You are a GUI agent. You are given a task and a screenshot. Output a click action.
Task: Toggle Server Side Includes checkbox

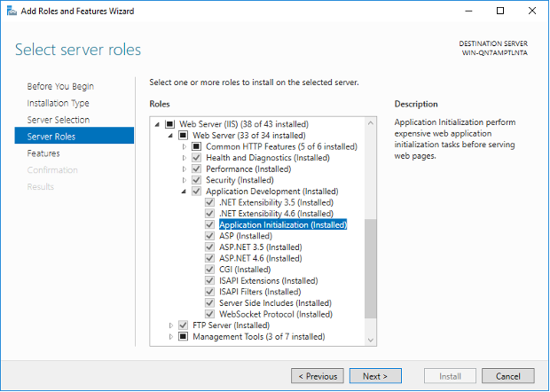tap(210, 303)
